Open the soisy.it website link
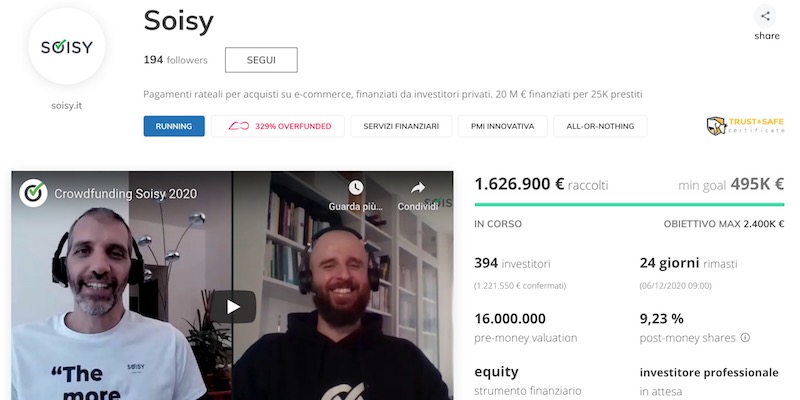This screenshot has width=800, height=400. pos(66,106)
